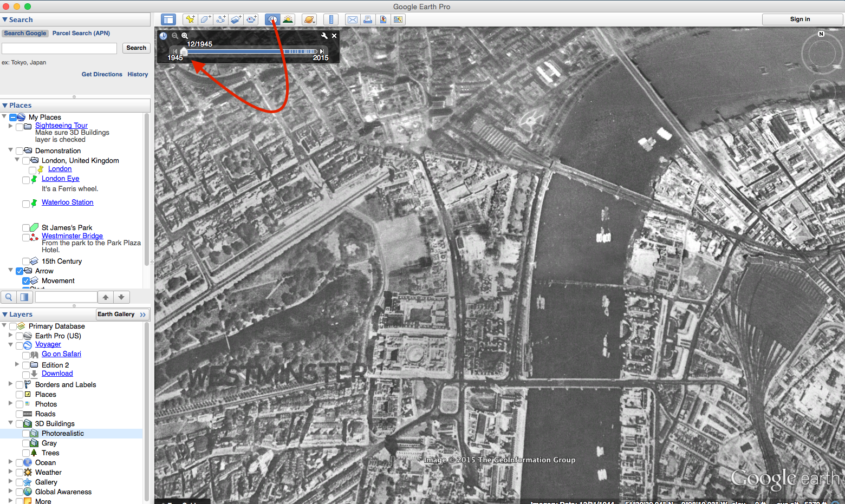The height and width of the screenshot is (504, 845).
Task: Collapse the Layers panel
Action: [x=5, y=315]
